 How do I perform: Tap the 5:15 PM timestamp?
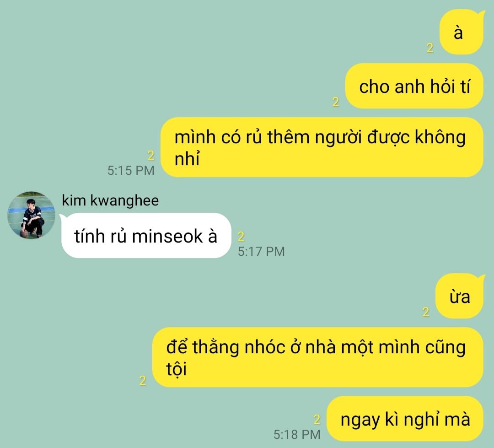pyautogui.click(x=131, y=171)
